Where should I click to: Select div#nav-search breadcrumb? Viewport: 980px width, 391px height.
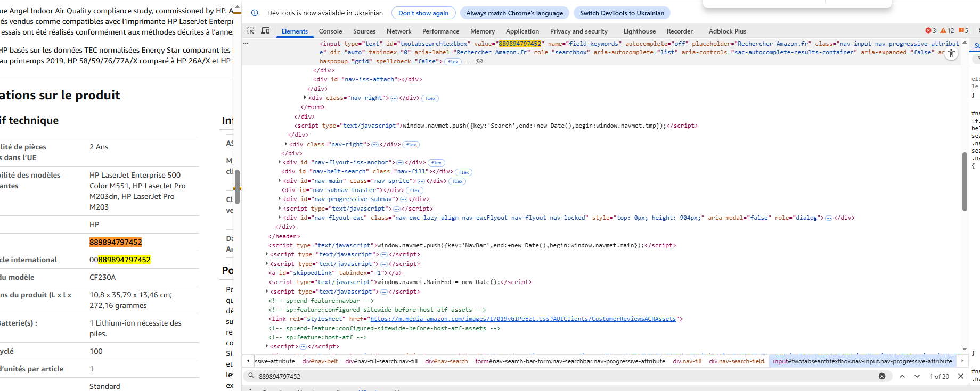click(x=446, y=361)
